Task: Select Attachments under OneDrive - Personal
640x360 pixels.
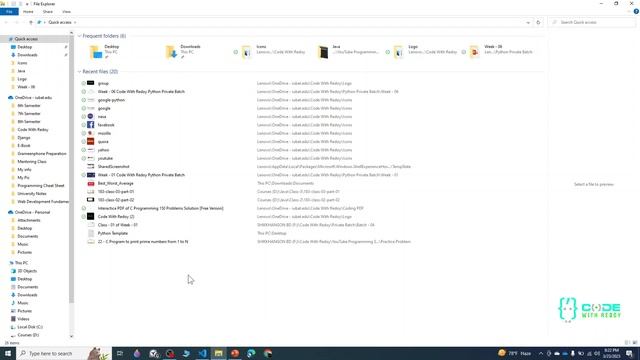Action: pos(29,220)
